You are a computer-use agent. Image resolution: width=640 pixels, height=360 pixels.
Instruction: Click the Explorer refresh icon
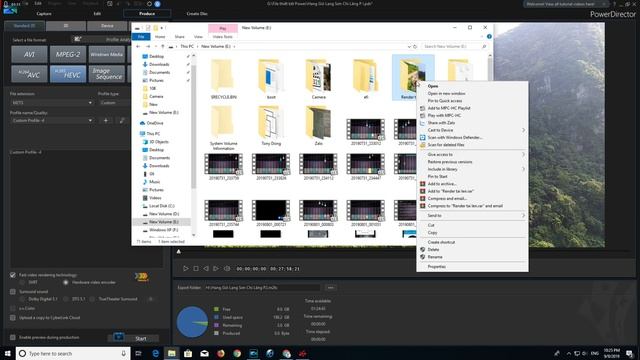point(415,47)
